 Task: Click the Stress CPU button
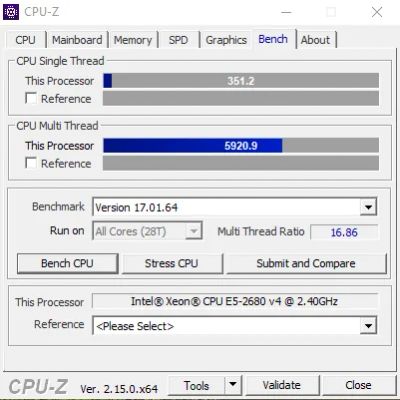(x=172, y=263)
